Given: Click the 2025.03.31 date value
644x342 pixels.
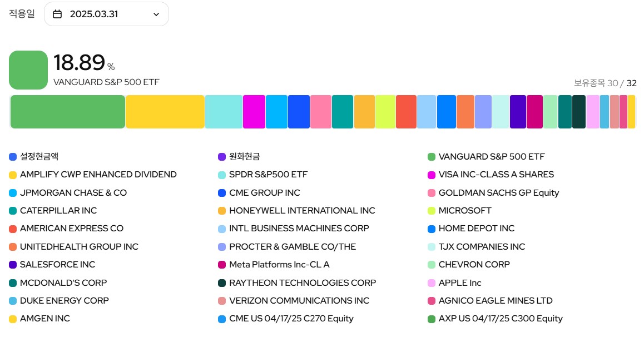Looking at the screenshot, I should (94, 14).
